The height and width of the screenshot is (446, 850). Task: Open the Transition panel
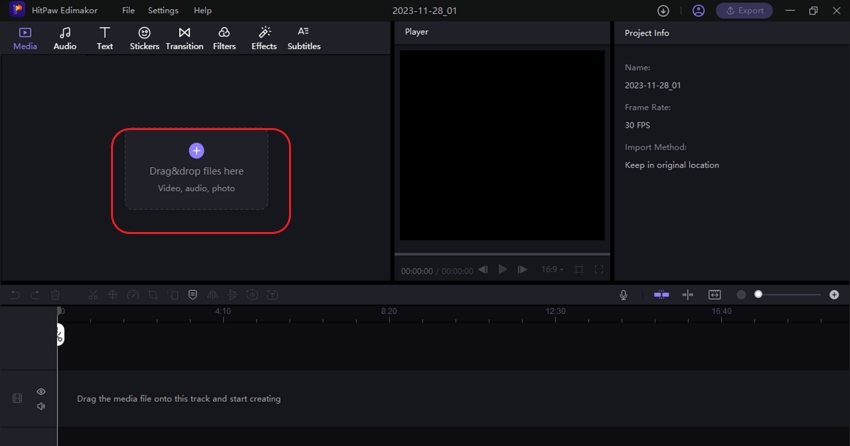(184, 38)
